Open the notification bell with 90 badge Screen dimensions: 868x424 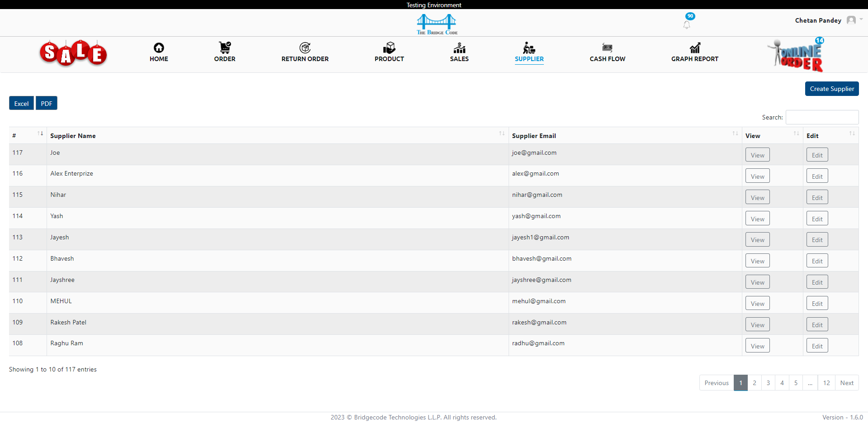pyautogui.click(x=687, y=24)
